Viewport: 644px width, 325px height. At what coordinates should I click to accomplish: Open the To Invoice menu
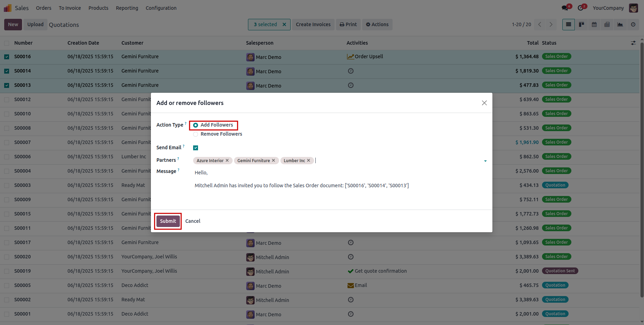70,8
